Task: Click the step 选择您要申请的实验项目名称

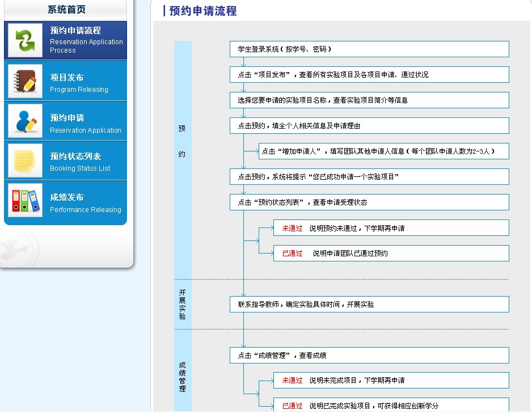Action: click(x=369, y=100)
